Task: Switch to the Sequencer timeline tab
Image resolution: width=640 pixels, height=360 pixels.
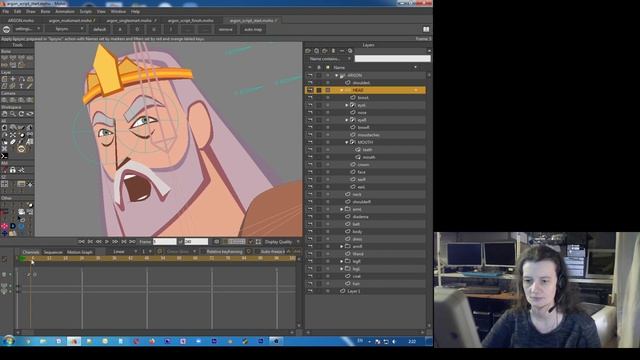Action: pos(53,252)
